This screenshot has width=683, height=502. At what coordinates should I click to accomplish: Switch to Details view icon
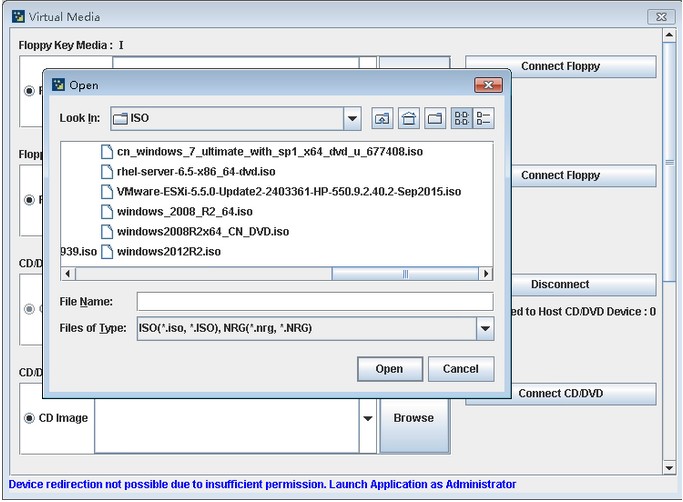(484, 118)
